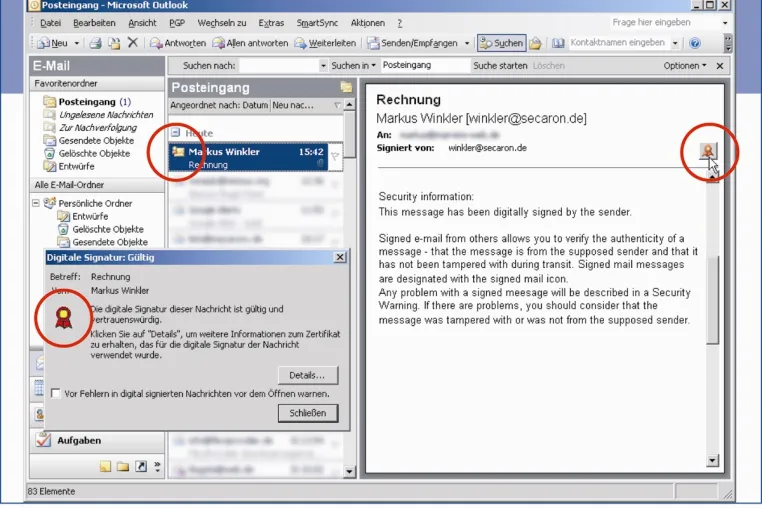The image size is (762, 508).
Task: Open Outlook help via the blue question-mark icon
Action: (695, 43)
